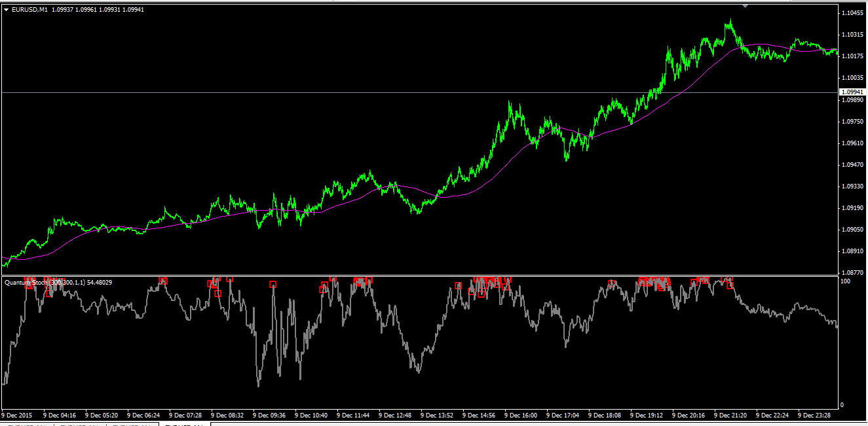
Task: Click the 1.10455 price scale value
Action: click(854, 13)
